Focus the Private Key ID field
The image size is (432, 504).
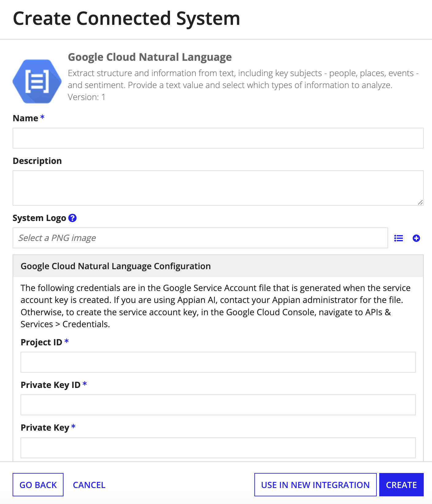point(218,405)
